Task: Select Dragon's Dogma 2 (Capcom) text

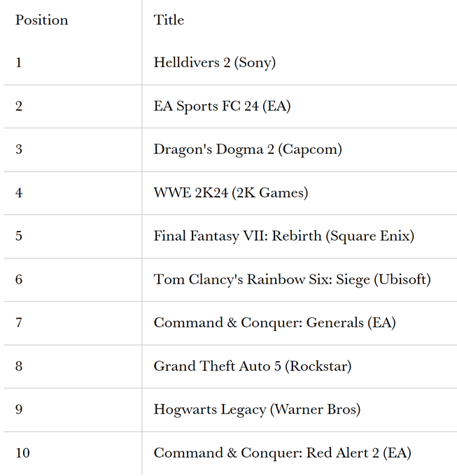Action: click(x=248, y=150)
